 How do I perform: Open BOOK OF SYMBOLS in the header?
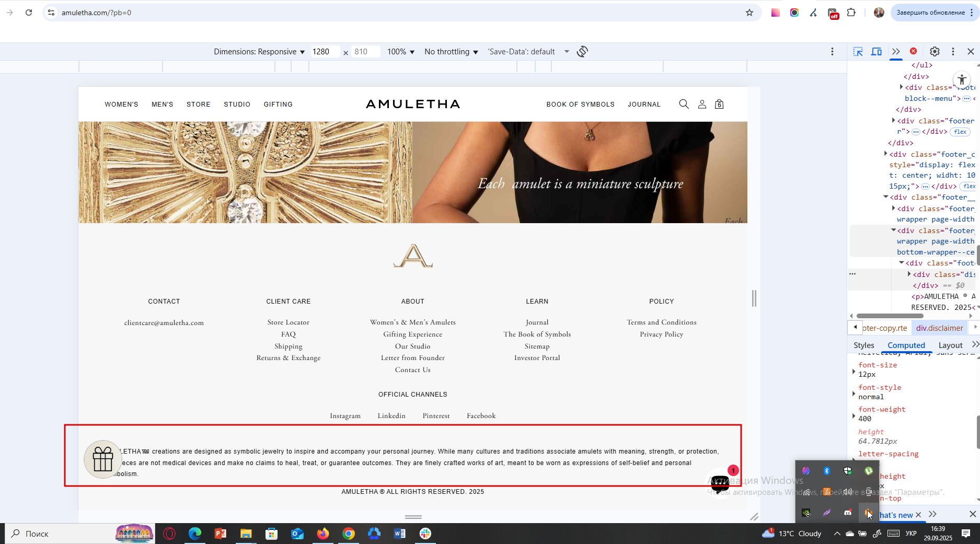coord(580,105)
